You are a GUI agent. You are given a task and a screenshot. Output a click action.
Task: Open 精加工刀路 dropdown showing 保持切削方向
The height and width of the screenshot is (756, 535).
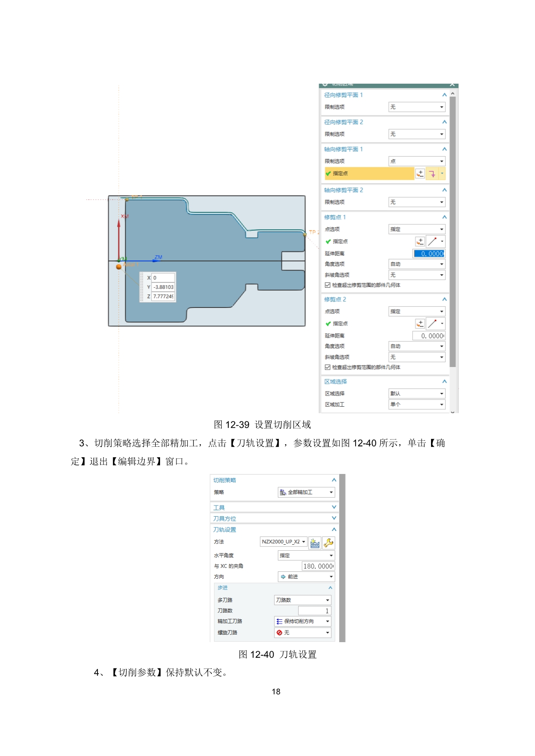tap(302, 621)
